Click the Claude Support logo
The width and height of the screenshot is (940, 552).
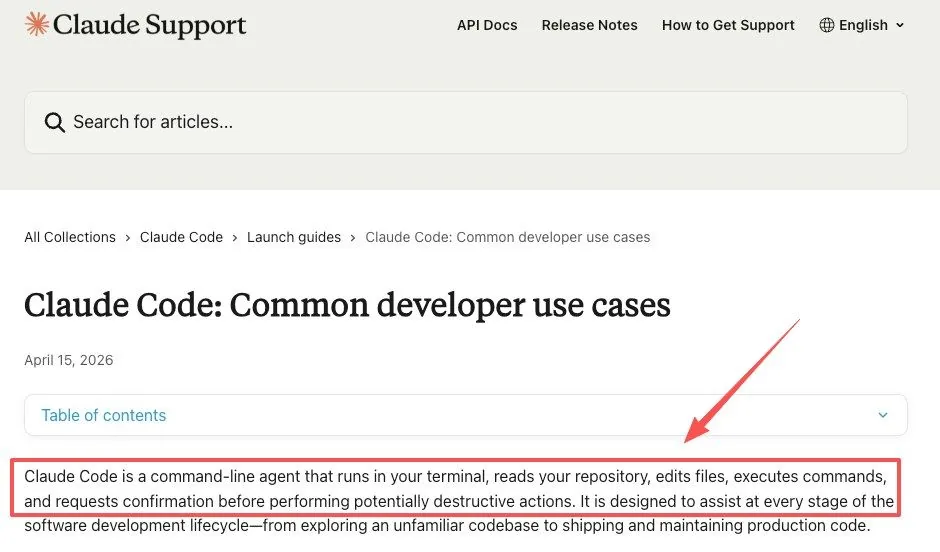[135, 25]
